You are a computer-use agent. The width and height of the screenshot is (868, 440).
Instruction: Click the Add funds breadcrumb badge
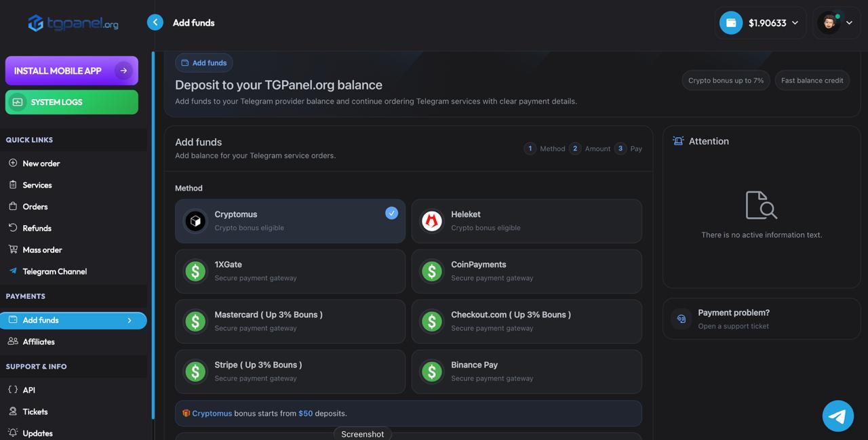point(204,63)
